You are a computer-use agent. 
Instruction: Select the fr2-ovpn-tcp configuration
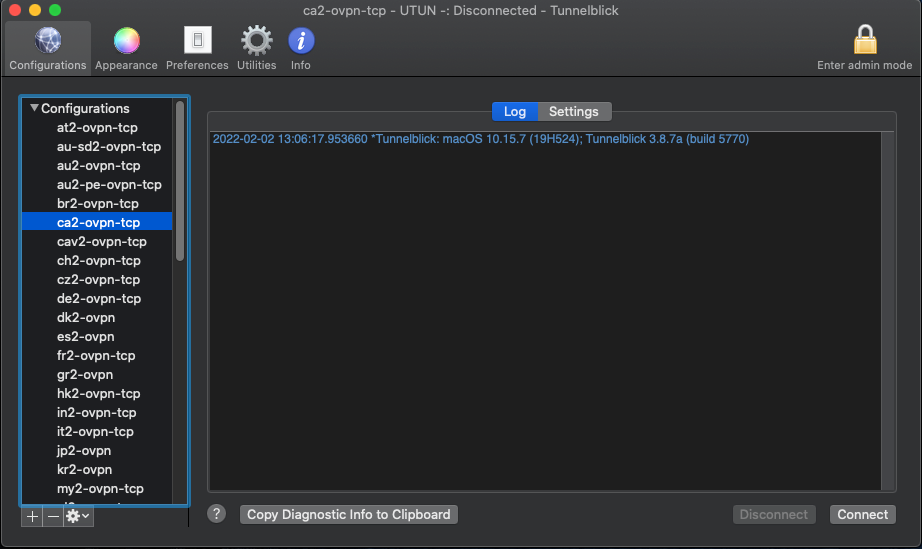pos(97,356)
